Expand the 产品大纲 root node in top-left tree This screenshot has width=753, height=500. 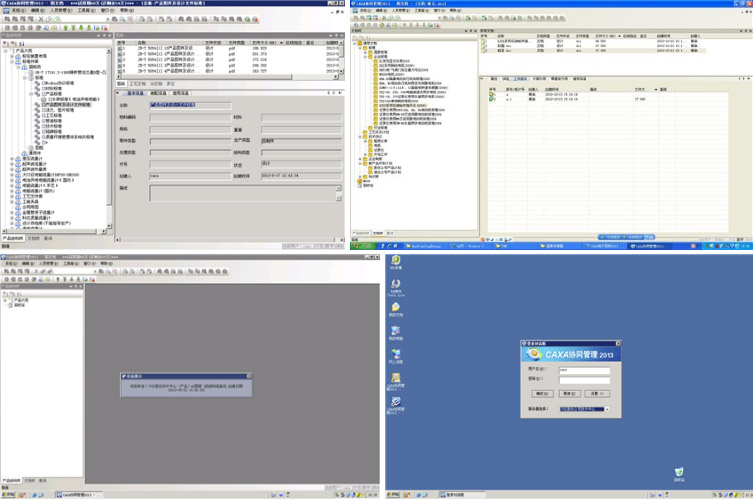click(x=3, y=50)
